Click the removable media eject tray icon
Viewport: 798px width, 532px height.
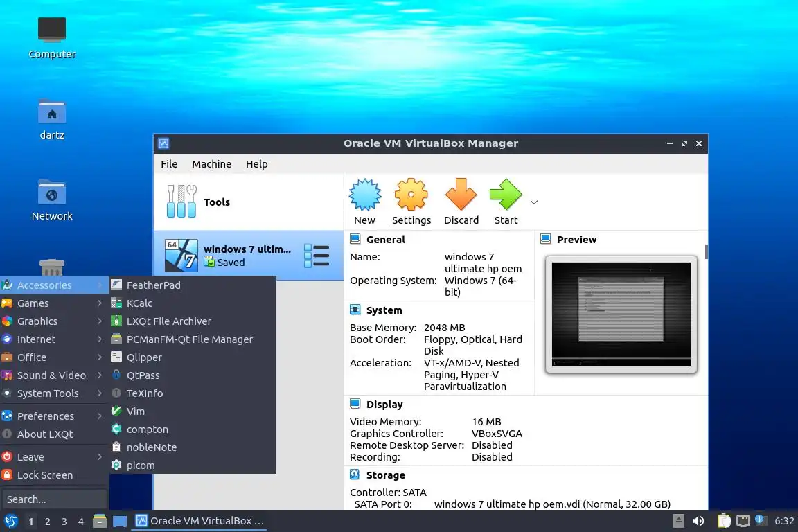(678, 521)
